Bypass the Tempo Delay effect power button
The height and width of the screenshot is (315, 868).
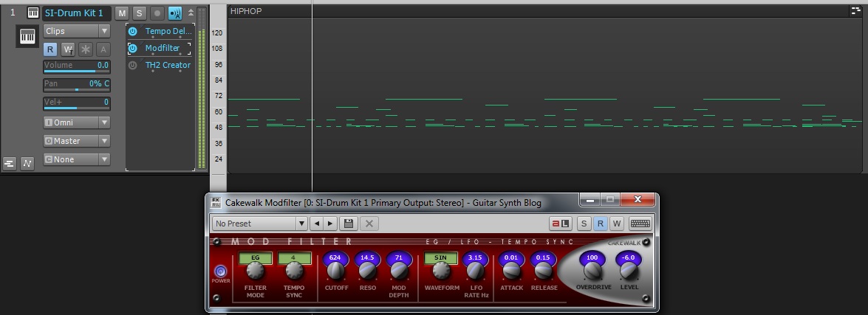[133, 32]
